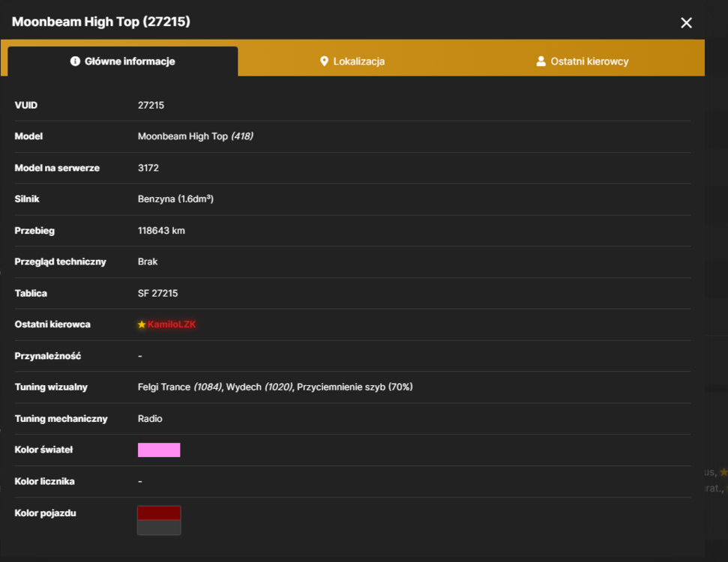Select the grey secondary vehicle color swatch
The height and width of the screenshot is (562, 728).
(159, 528)
